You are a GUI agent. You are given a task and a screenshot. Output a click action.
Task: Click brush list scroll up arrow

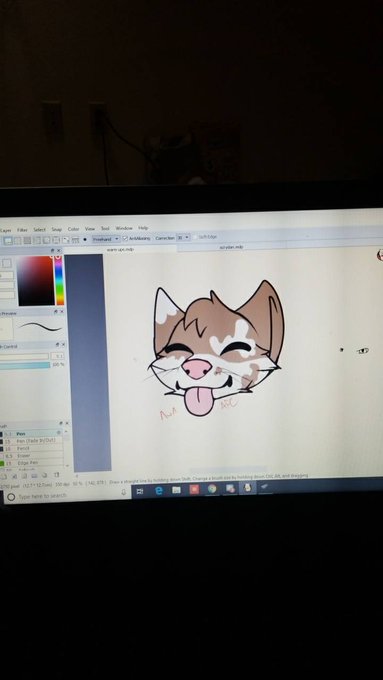(66, 432)
